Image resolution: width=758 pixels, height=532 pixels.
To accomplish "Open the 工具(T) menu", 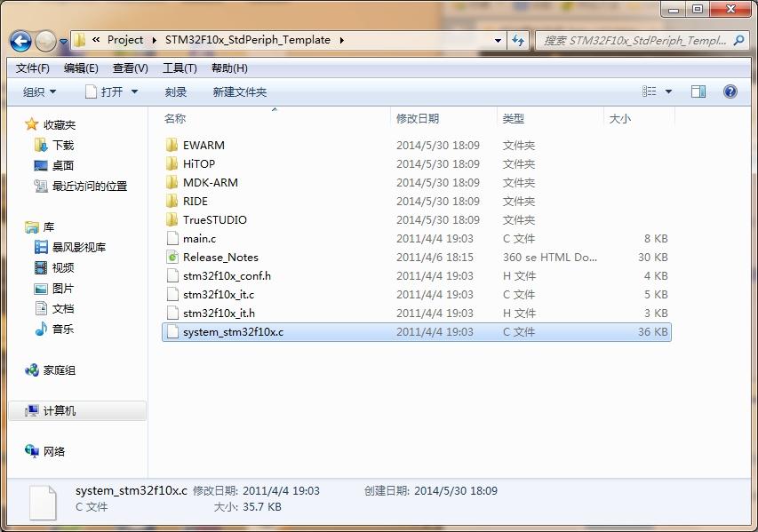I will click(180, 68).
